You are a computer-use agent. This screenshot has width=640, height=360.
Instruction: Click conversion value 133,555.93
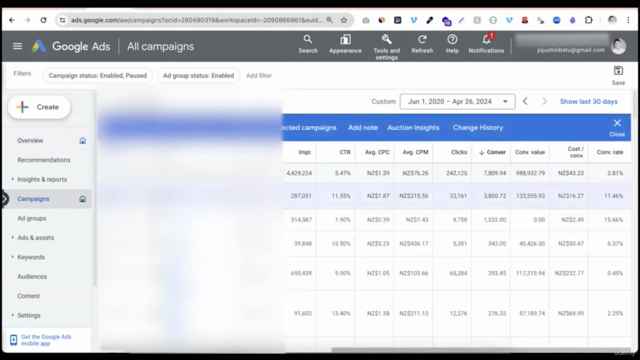(530, 196)
